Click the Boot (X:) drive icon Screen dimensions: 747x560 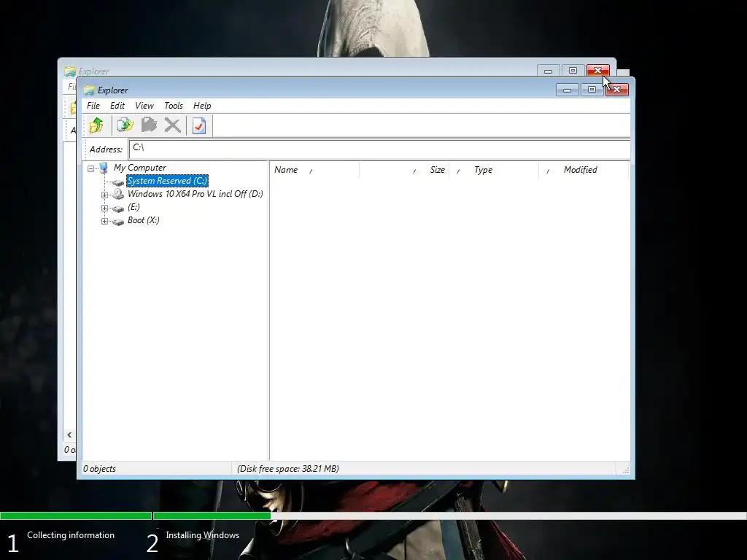pos(117,222)
